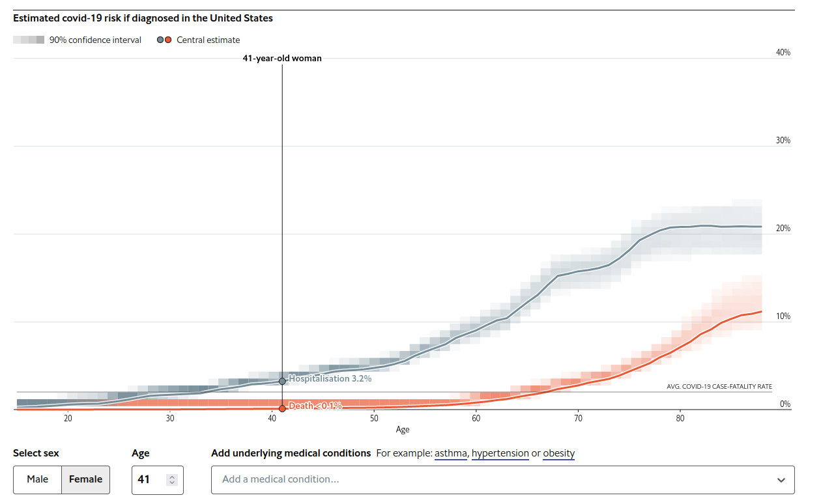Click the 'AVG. COVID-19 CASE-FATALITY RATE' label
Viewport: 821px width, 504px height.
[719, 387]
